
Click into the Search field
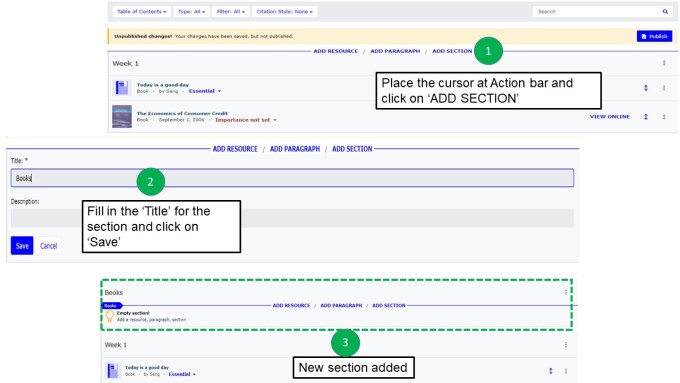[x=595, y=12]
